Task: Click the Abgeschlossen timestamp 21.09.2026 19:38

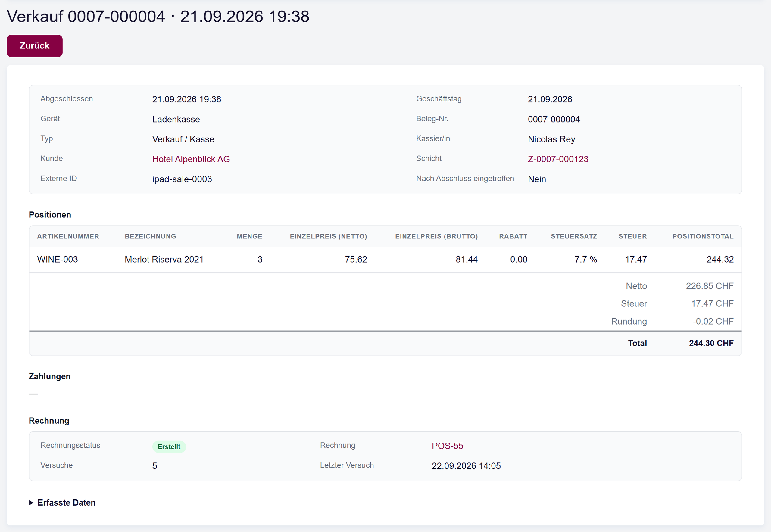Action: click(186, 99)
